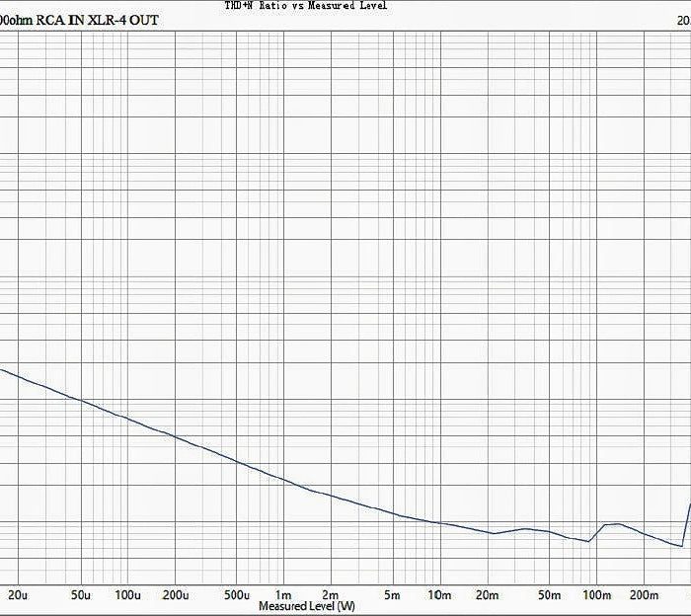
Task: Click the 1m x-axis tick label
Action: pyautogui.click(x=283, y=595)
